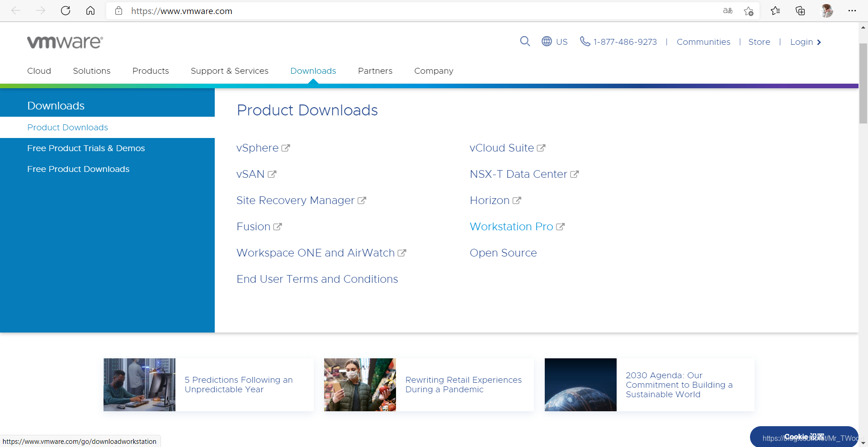The width and height of the screenshot is (868, 447).
Task: Click the globe region icon
Action: (547, 42)
